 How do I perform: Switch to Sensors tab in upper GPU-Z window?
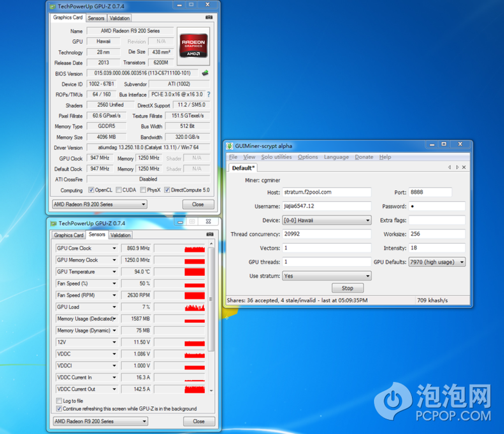click(96, 18)
